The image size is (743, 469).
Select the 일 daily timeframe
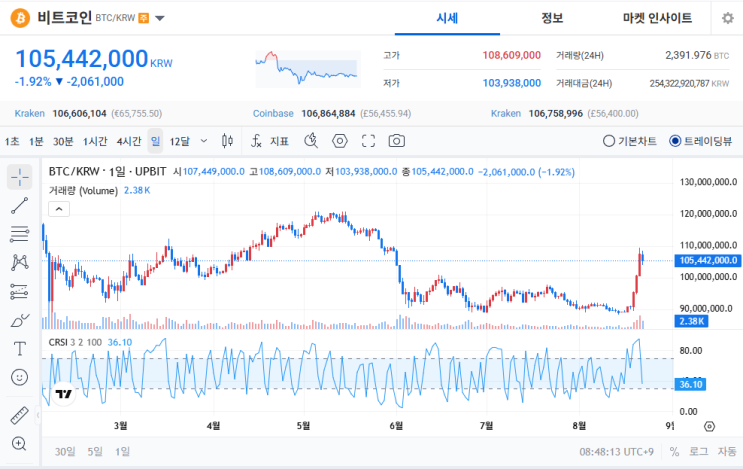(x=155, y=141)
